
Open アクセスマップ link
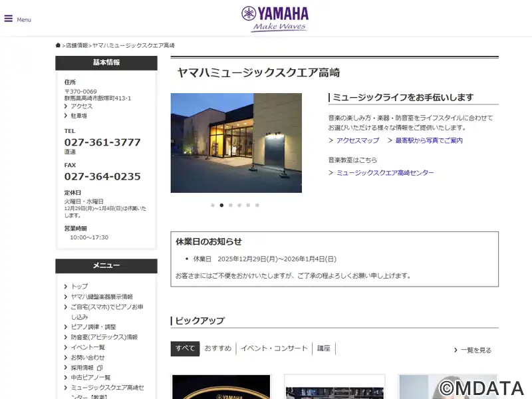coord(358,140)
